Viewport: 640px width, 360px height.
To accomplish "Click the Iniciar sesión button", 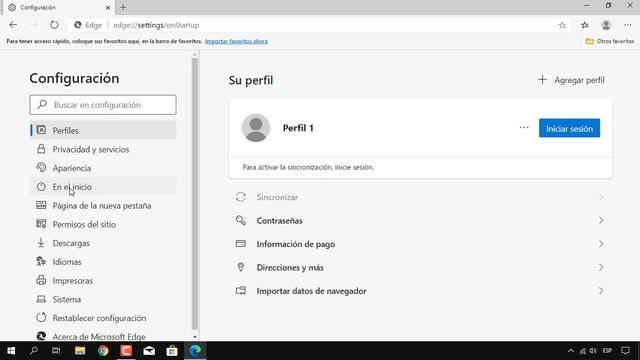I will click(569, 128).
